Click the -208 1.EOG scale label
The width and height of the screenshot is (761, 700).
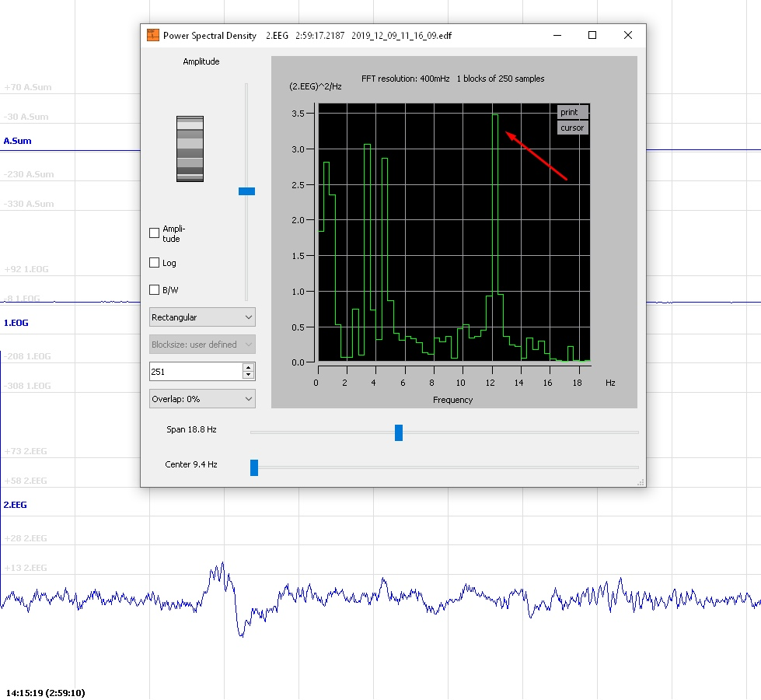click(27, 356)
